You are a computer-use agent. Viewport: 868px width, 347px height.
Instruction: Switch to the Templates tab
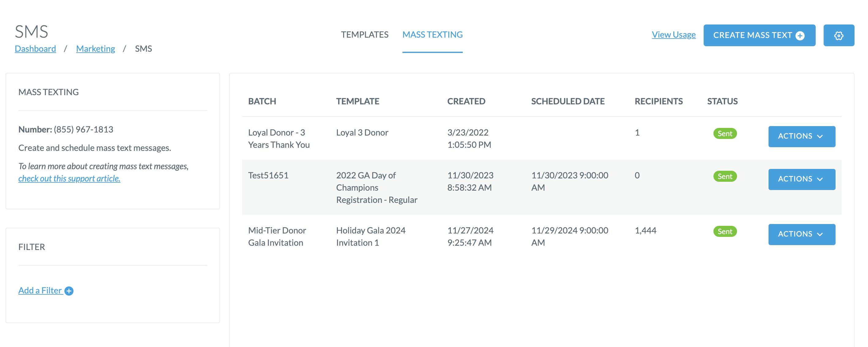point(365,35)
